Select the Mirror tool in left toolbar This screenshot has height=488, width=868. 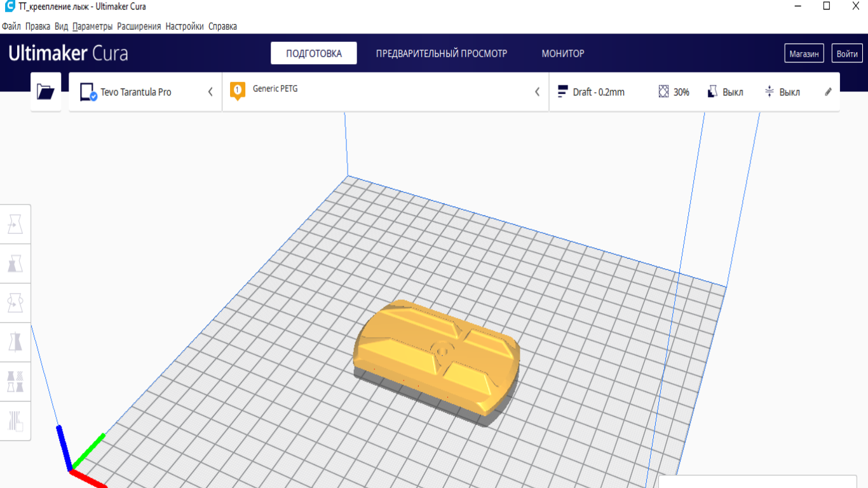coord(15,342)
